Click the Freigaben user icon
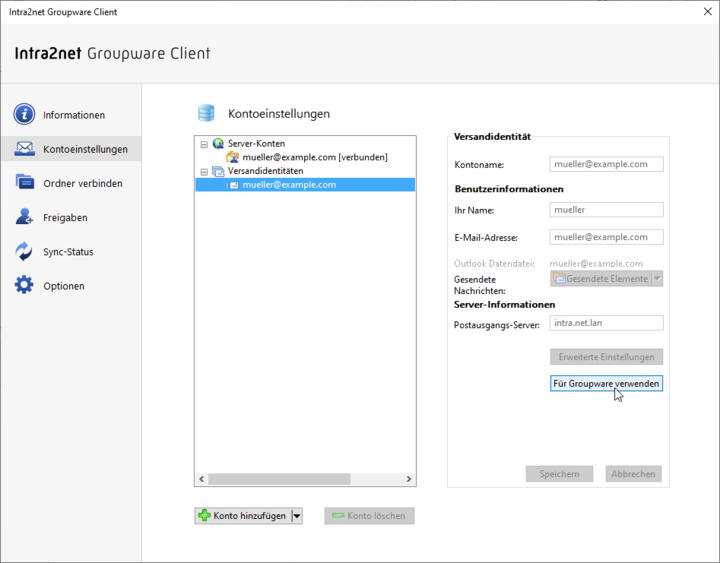The image size is (720, 563). tap(24, 216)
